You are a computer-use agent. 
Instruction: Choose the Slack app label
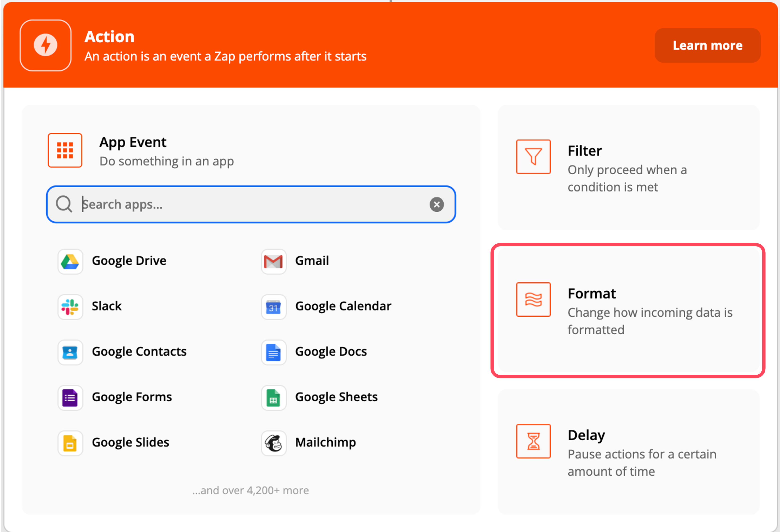click(x=107, y=306)
